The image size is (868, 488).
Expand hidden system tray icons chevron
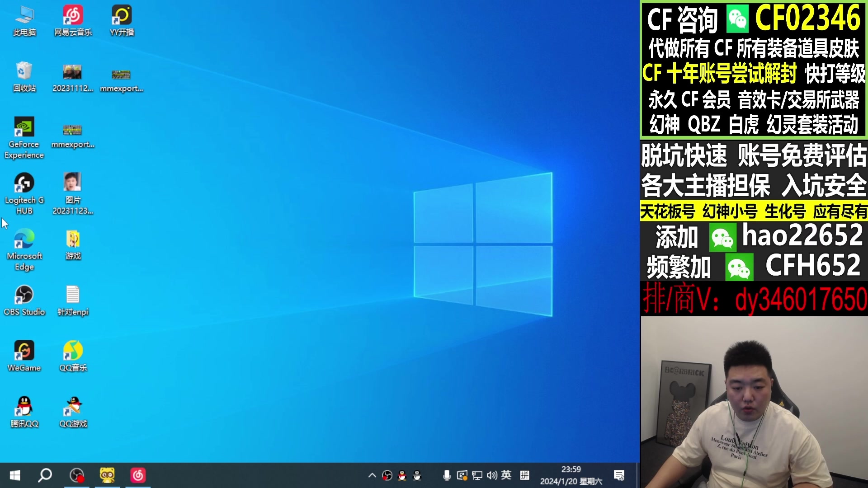click(x=372, y=475)
